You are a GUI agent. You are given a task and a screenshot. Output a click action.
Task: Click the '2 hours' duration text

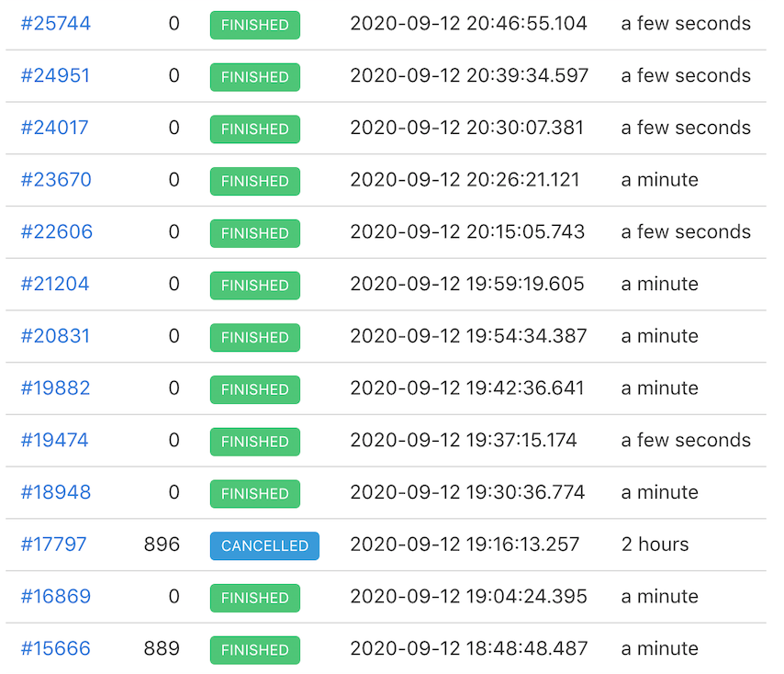click(x=655, y=545)
